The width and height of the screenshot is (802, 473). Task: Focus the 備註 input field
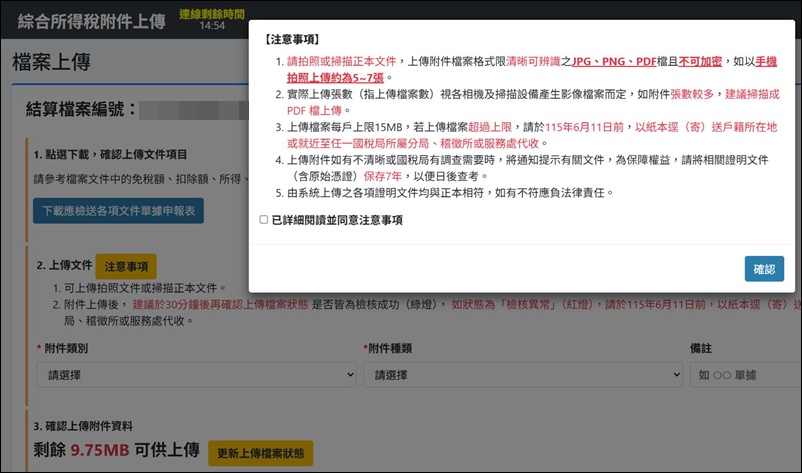tap(746, 375)
